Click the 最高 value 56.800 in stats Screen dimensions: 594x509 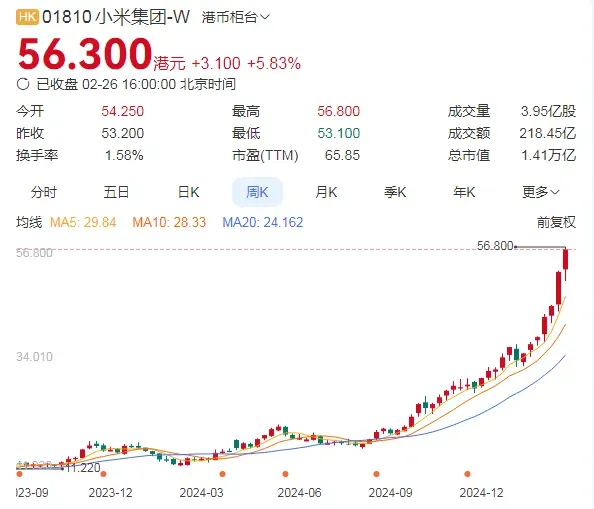coord(338,111)
